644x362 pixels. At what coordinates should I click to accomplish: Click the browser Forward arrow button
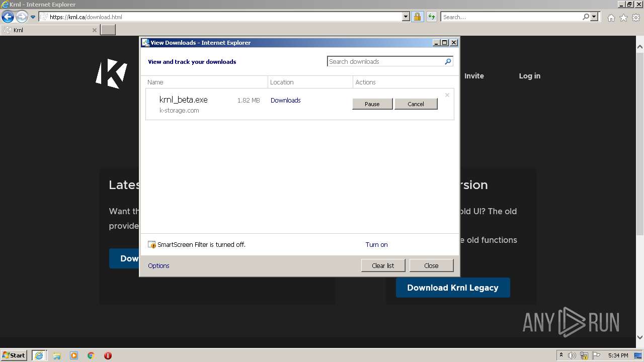(x=22, y=17)
